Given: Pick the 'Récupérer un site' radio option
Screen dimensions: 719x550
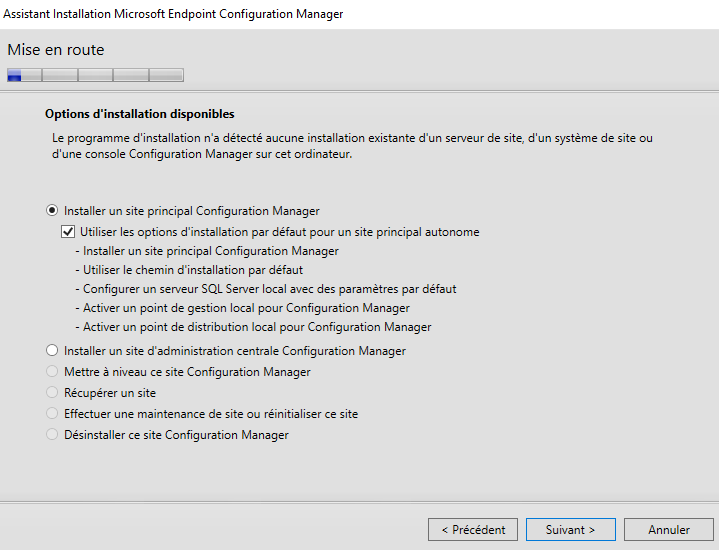Looking at the screenshot, I should pyautogui.click(x=53, y=393).
